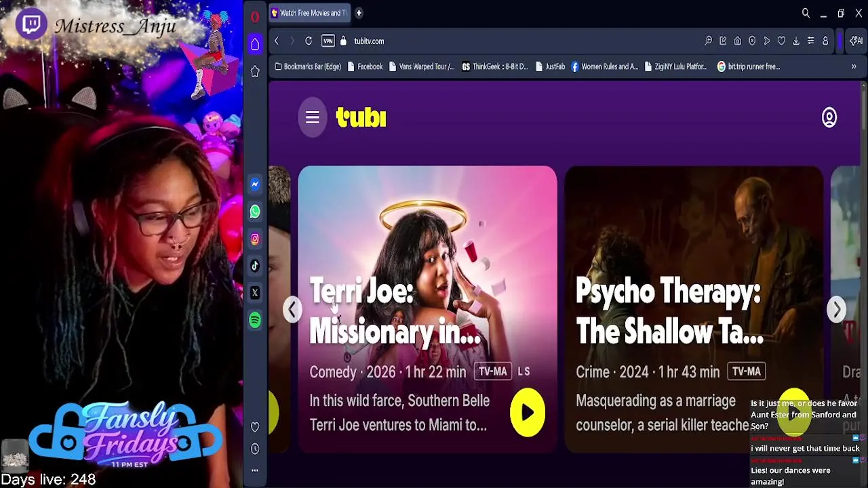Advance the carousel with the right arrow
868x488 pixels.
[836, 309]
